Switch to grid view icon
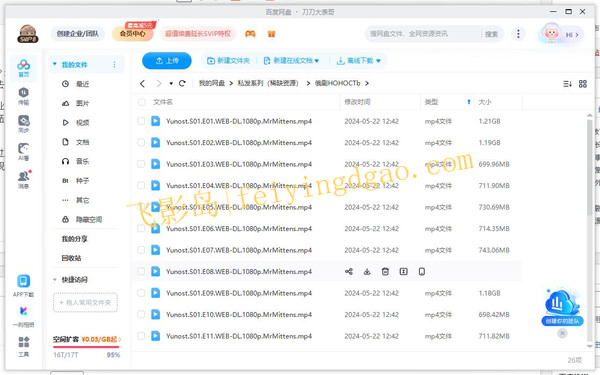 583,84
